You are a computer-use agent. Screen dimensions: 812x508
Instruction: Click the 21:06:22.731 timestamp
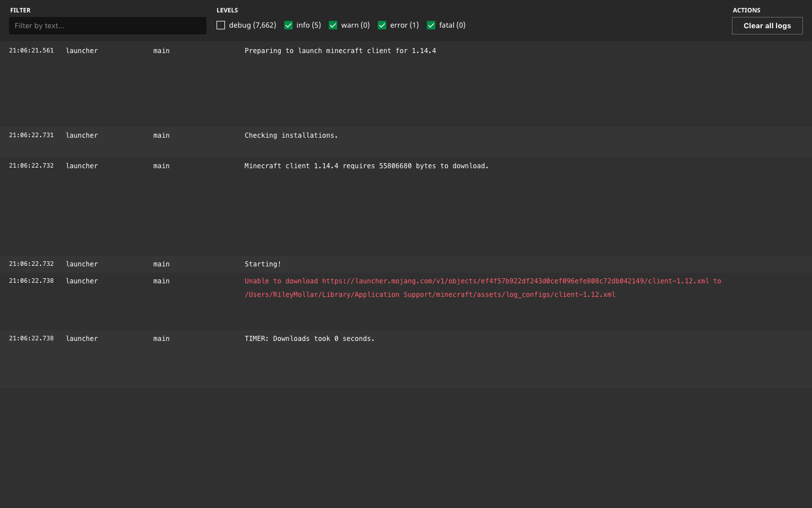click(32, 135)
